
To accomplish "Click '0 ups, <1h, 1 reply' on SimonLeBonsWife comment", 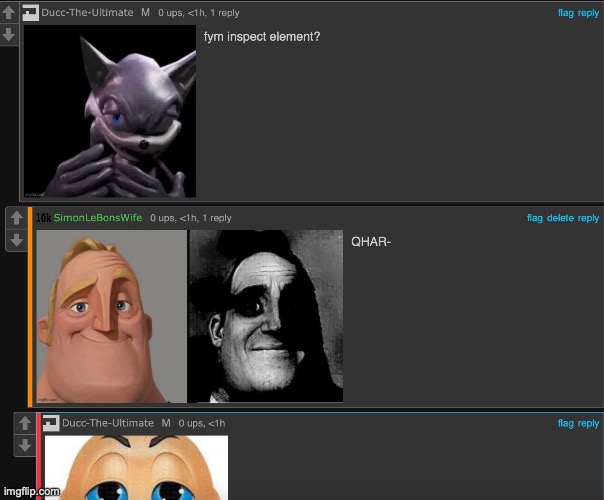I will pos(191,218).
